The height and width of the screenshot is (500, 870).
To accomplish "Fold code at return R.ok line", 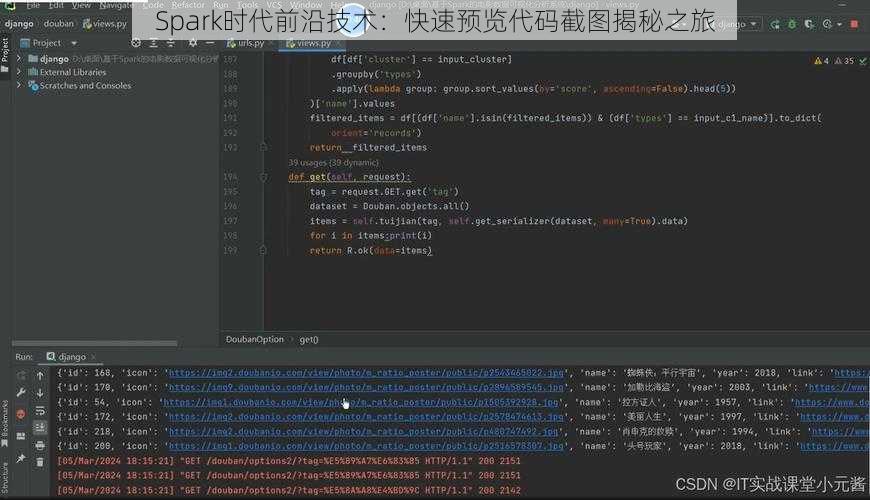I will [263, 251].
